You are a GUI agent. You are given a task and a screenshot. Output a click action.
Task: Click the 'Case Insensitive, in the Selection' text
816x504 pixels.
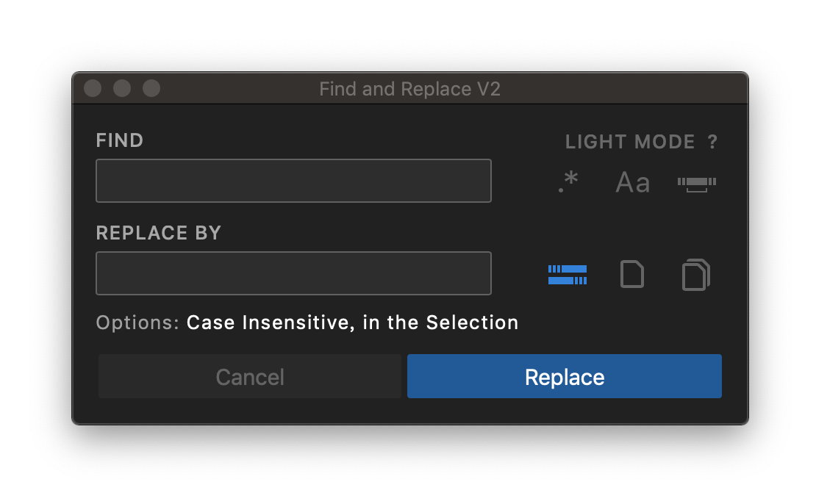pos(352,323)
